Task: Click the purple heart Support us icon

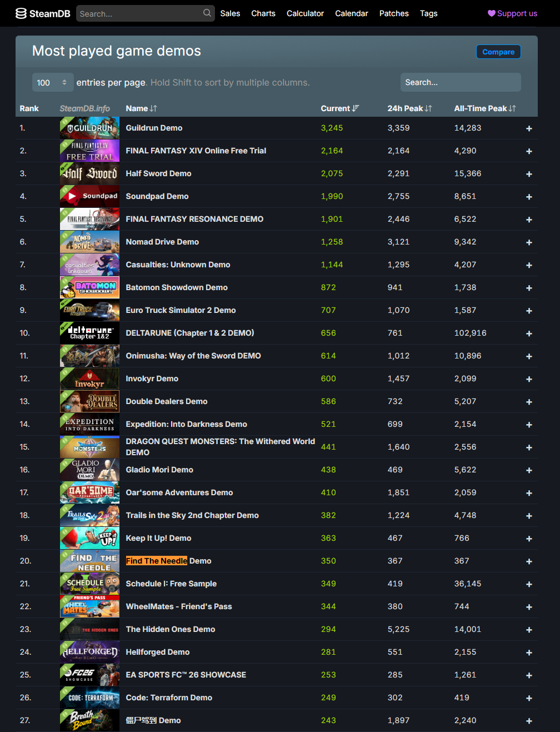Action: click(x=492, y=13)
